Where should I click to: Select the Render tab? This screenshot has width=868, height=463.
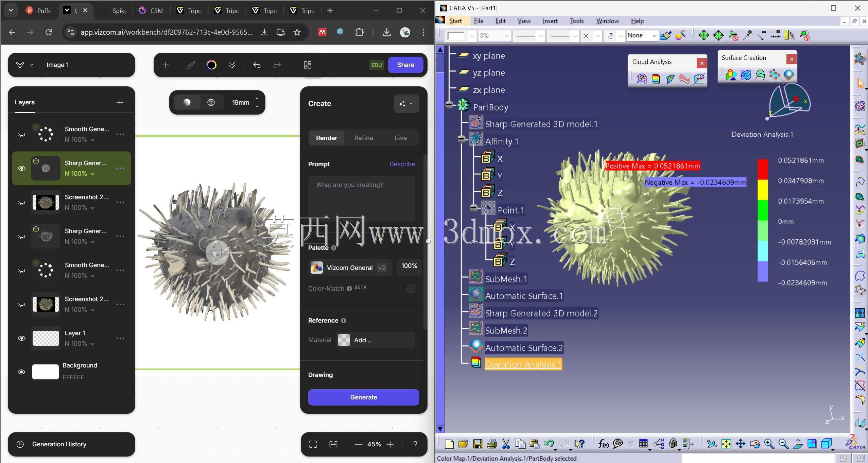(x=327, y=138)
